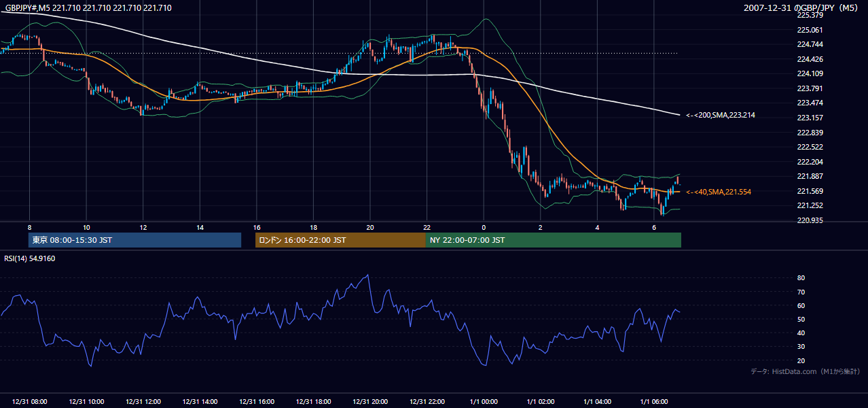The height and width of the screenshot is (408, 868).
Task: Click price axis value 221.569
Action: pyautogui.click(x=810, y=191)
